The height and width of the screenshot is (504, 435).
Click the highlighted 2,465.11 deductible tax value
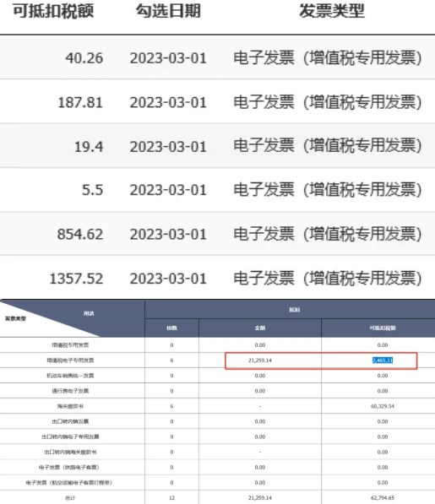383,360
